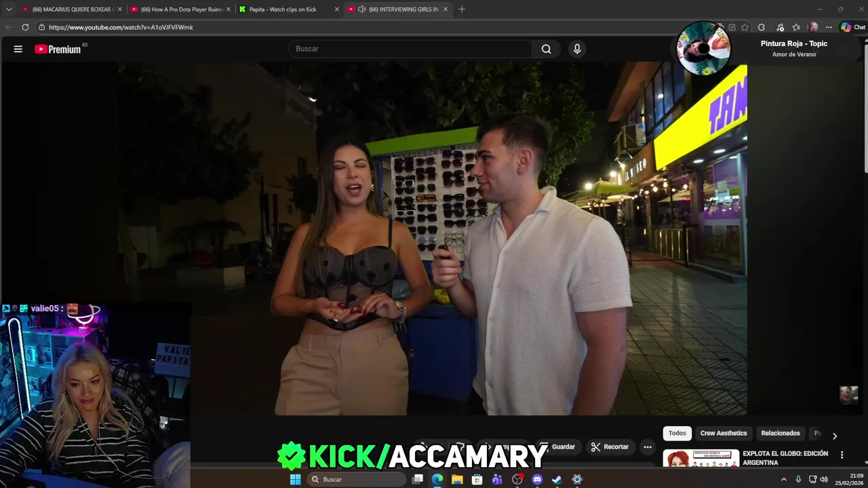The height and width of the screenshot is (488, 868).
Task: Open the EXPLOTA EL GLOBO video thumbnail
Action: (x=701, y=458)
